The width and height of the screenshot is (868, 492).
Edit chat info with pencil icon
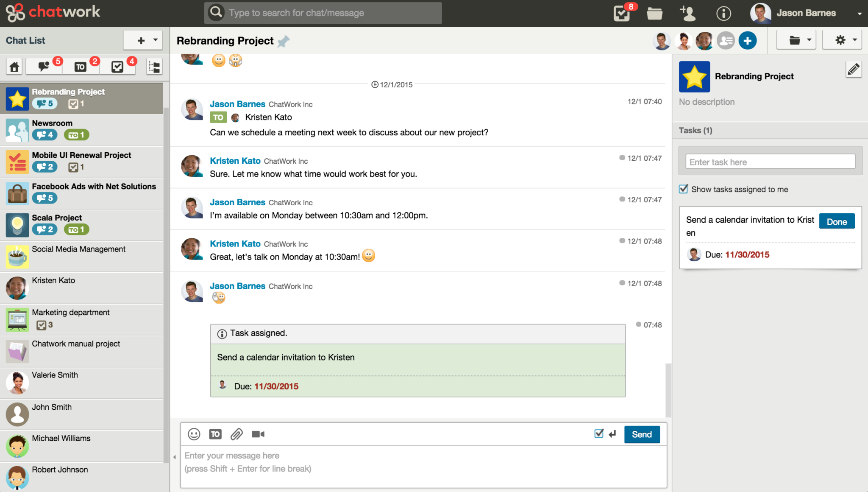pos(853,69)
